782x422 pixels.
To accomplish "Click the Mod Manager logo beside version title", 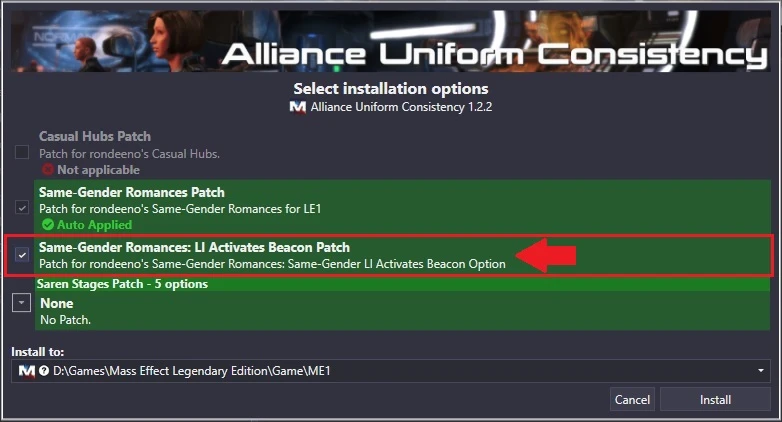I will pos(298,107).
